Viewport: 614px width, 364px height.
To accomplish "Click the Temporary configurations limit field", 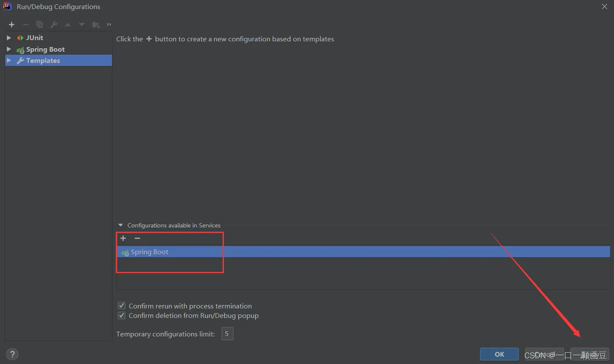I will (x=227, y=334).
